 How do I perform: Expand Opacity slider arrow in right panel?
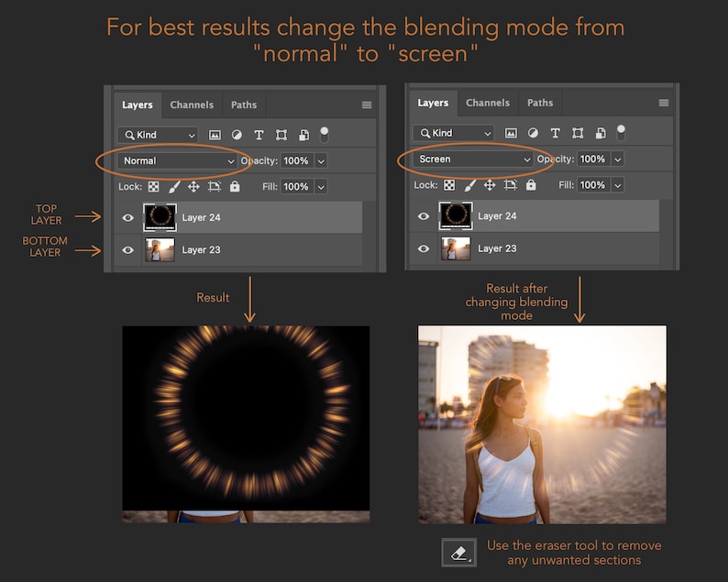(x=617, y=159)
